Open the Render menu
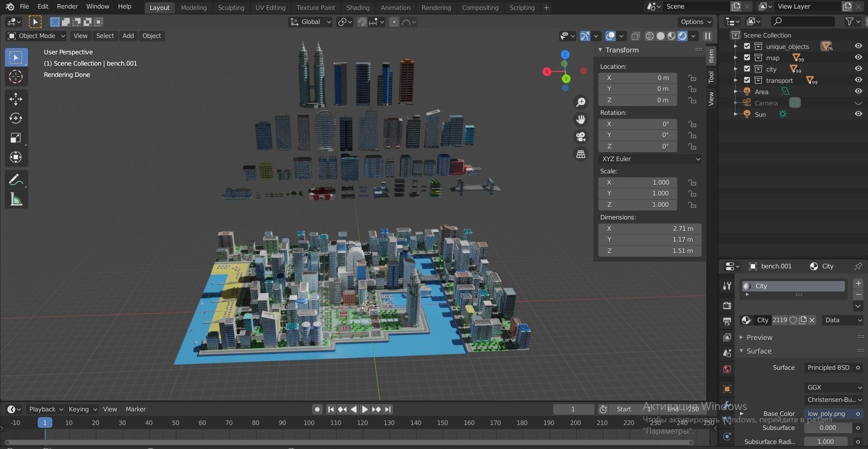 pos(67,6)
